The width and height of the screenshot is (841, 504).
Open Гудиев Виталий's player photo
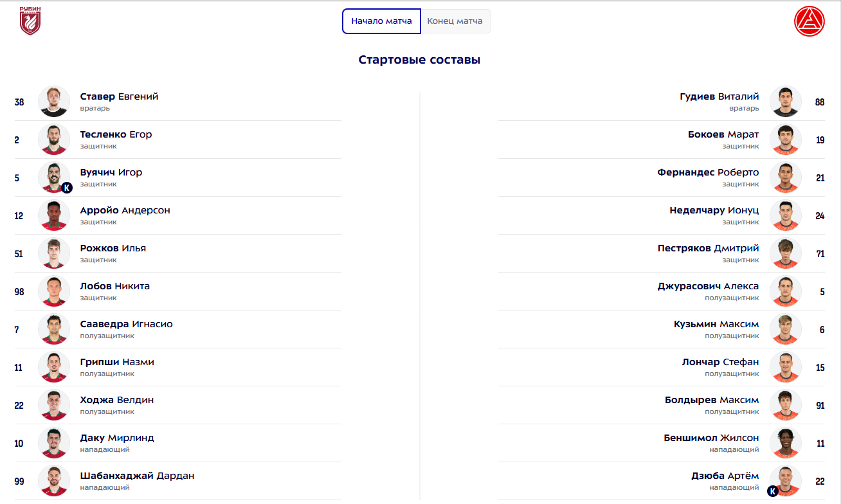tap(785, 102)
